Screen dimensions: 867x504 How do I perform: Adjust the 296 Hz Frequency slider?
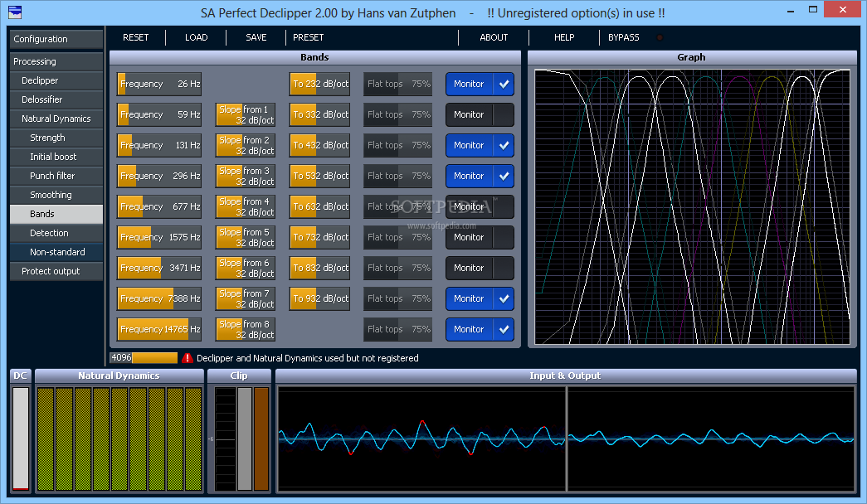(159, 176)
